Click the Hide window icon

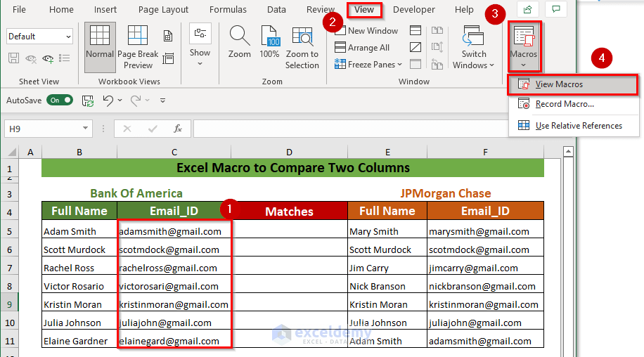pos(416,47)
